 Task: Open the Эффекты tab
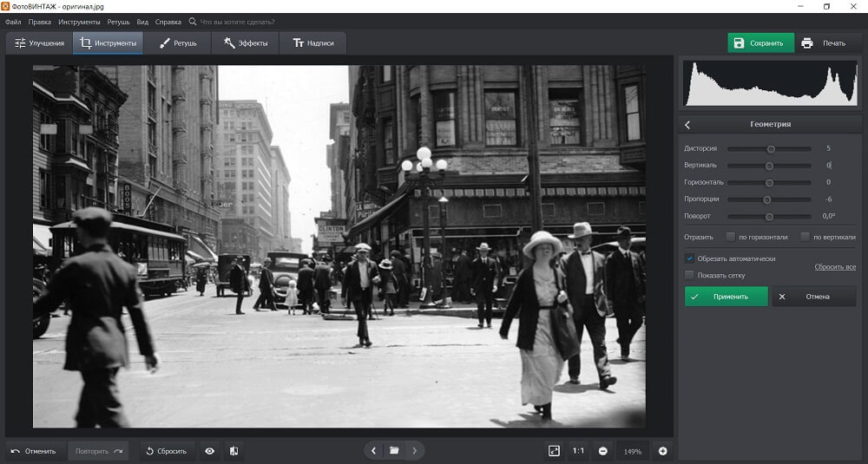tap(246, 43)
